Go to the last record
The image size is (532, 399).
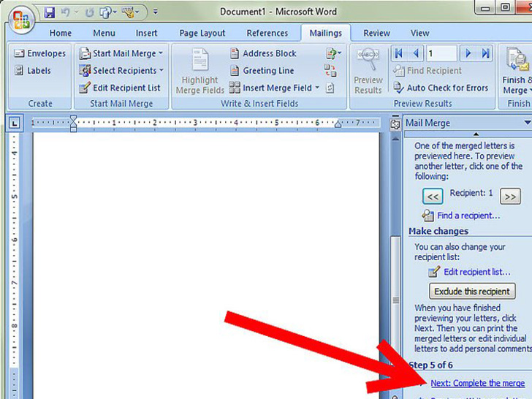pyautogui.click(x=485, y=53)
